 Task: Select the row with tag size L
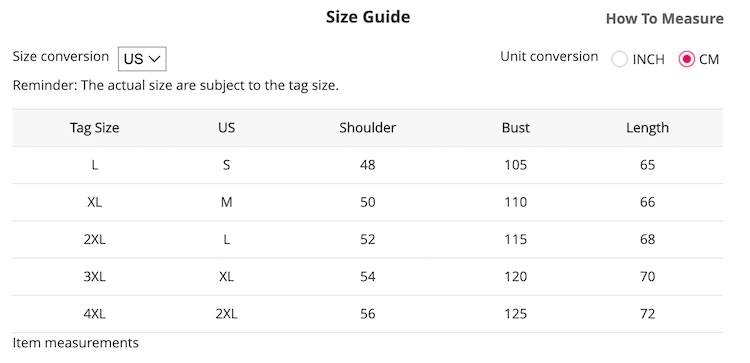pyautogui.click(x=367, y=165)
